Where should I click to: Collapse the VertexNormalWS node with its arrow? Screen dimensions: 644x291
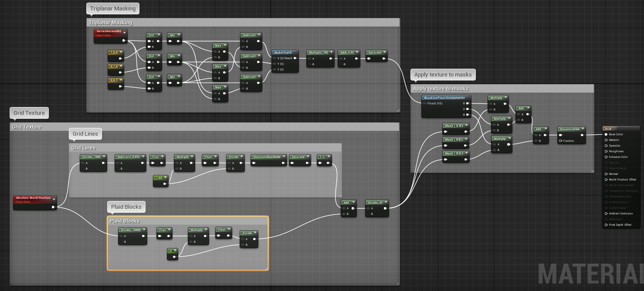coord(125,32)
